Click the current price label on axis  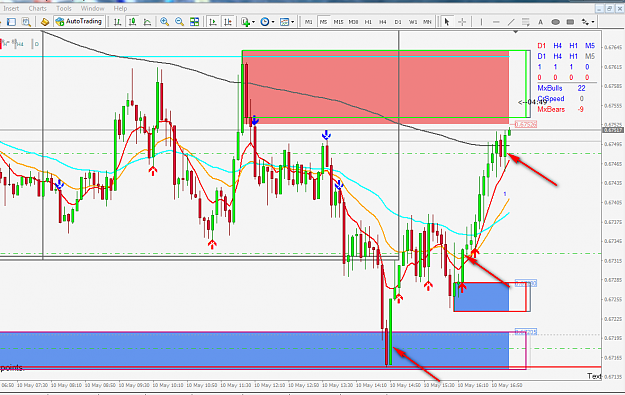(613, 130)
